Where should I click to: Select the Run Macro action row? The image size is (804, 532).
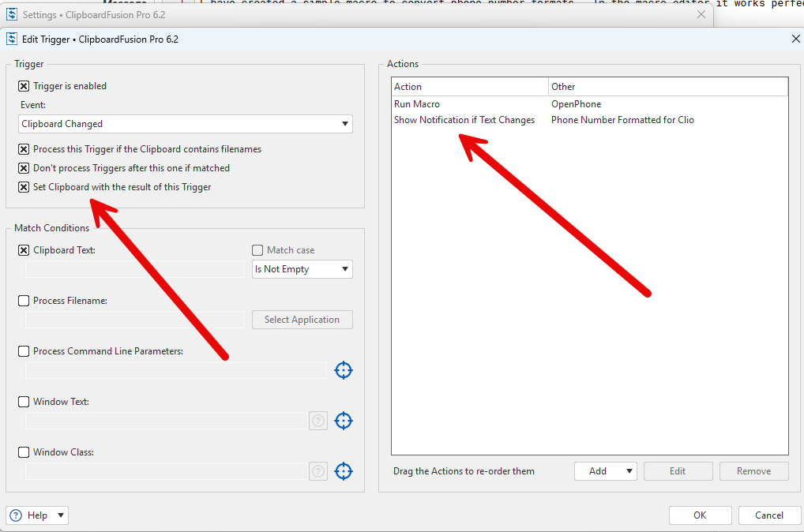(x=417, y=104)
